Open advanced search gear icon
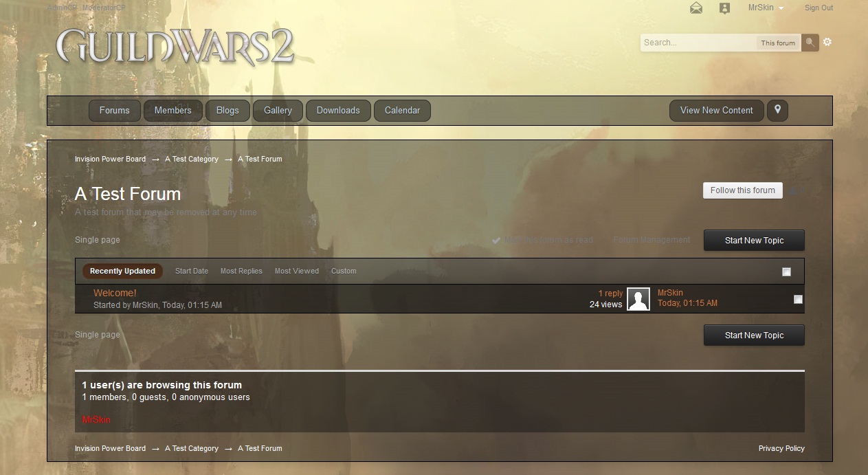 (827, 42)
